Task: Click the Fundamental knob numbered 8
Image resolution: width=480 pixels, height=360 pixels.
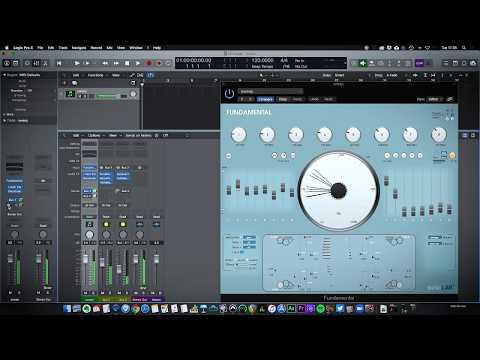Action: [439, 135]
